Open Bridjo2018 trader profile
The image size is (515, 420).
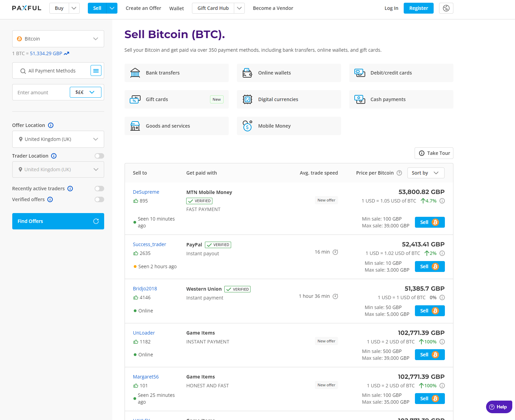[x=145, y=289]
